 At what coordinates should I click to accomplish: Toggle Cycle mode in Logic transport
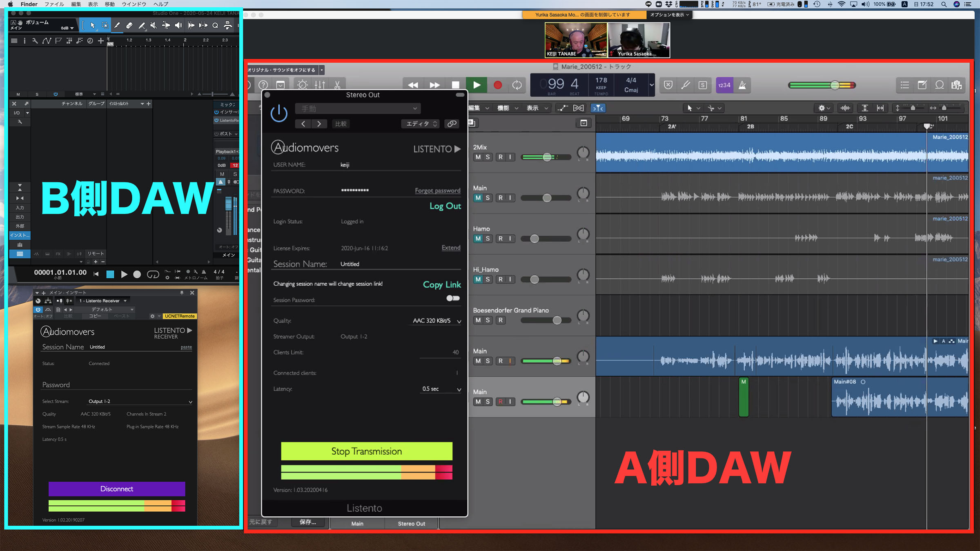517,85
